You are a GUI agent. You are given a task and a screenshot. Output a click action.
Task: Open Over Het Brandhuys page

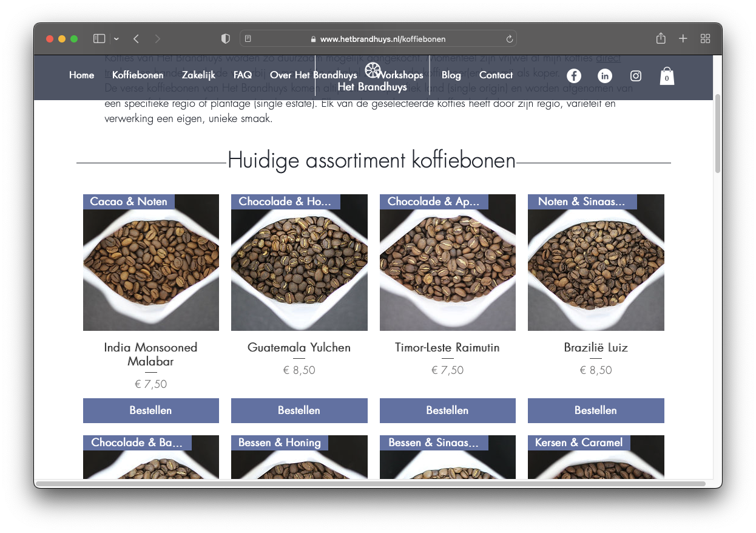point(313,75)
